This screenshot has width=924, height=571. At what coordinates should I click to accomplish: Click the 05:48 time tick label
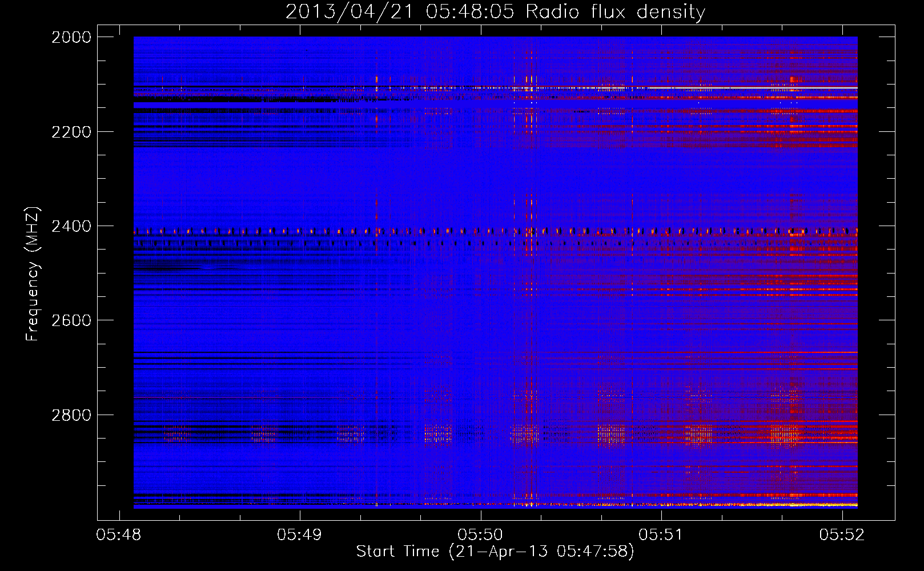[x=119, y=534]
